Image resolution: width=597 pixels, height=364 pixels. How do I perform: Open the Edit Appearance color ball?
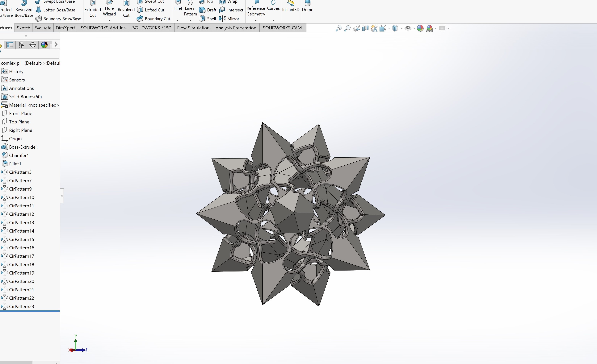coord(420,28)
